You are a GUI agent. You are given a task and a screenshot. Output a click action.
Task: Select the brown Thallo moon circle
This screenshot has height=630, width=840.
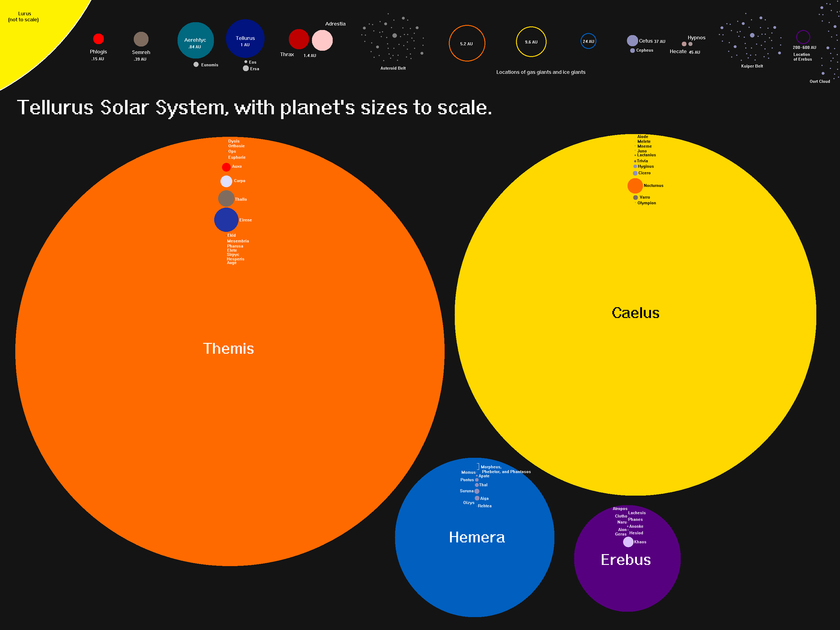[226, 199]
